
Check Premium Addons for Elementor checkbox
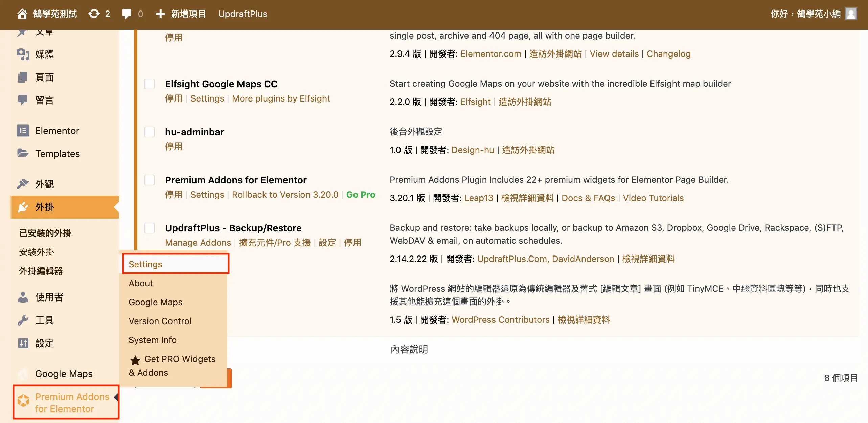(150, 180)
